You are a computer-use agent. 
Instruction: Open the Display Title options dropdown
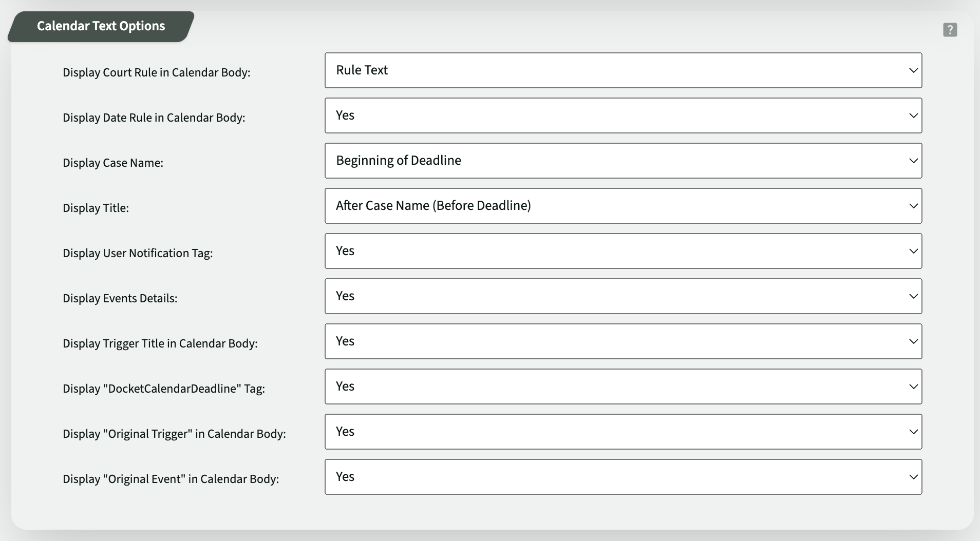click(x=623, y=205)
